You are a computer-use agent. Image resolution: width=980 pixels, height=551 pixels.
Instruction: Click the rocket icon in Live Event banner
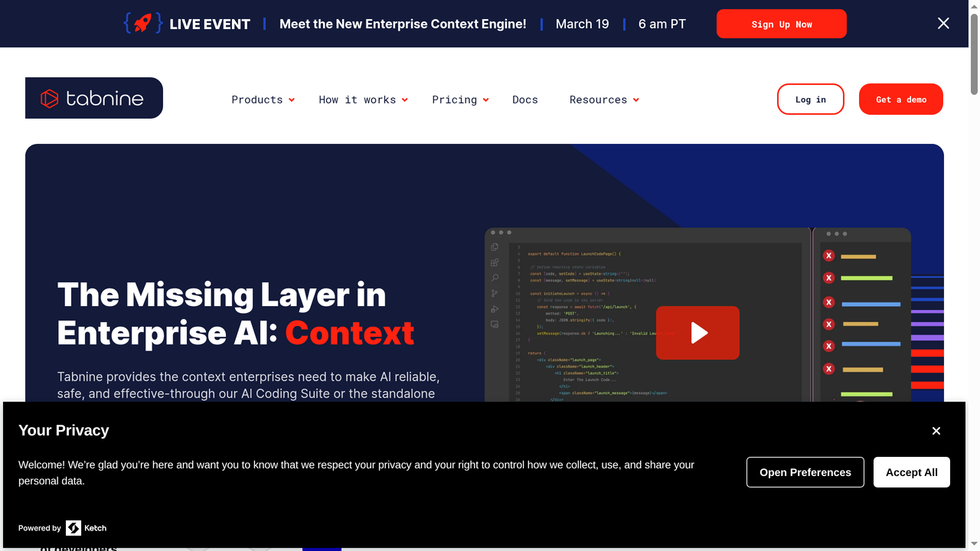pos(142,24)
